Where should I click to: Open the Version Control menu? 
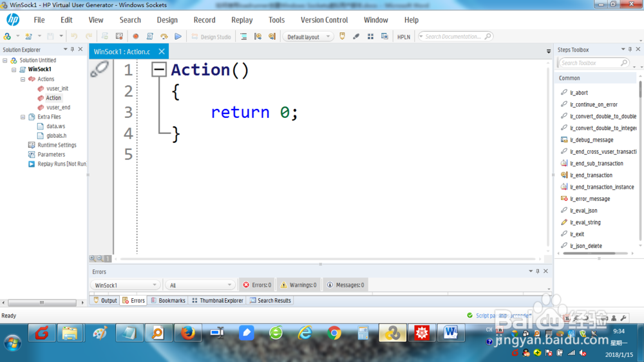click(324, 20)
